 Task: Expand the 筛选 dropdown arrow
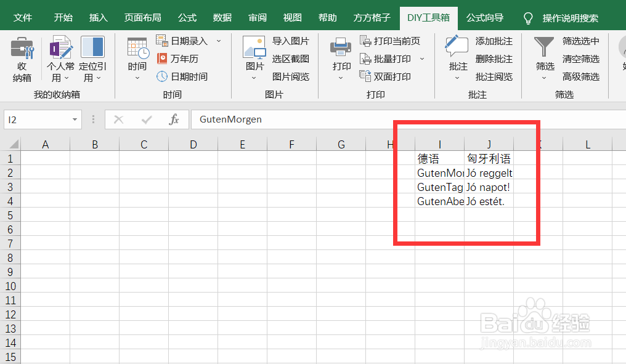point(544,78)
